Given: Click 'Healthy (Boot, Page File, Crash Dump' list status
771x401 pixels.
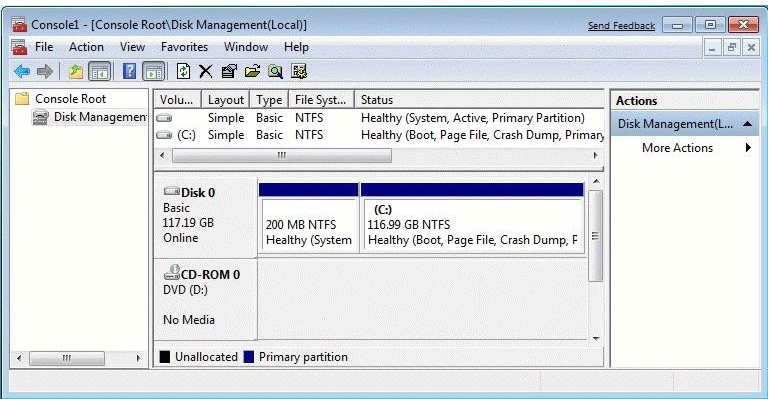Looking at the screenshot, I should (x=482, y=135).
